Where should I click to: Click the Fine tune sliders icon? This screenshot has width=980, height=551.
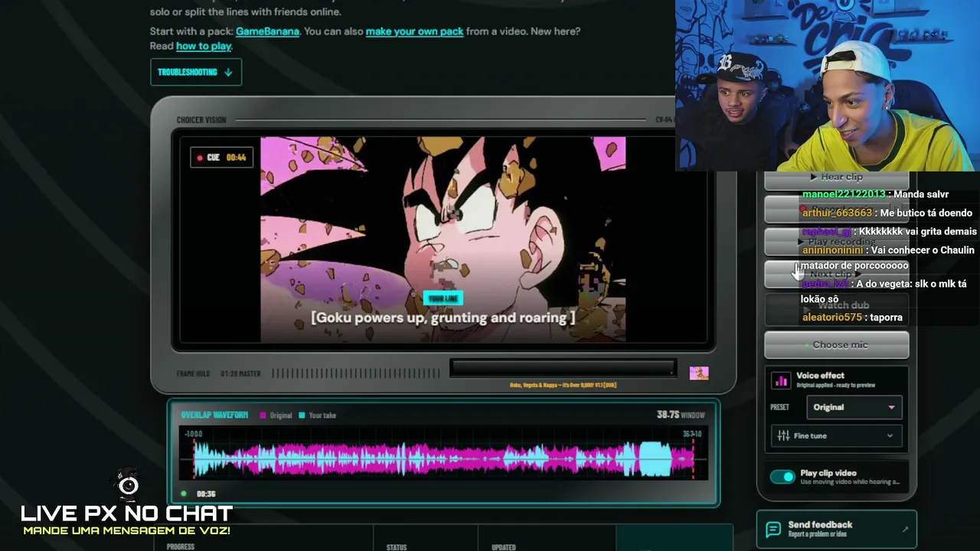783,435
